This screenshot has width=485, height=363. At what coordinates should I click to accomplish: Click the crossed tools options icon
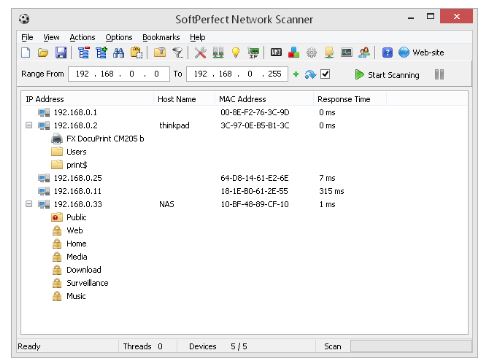[200, 53]
